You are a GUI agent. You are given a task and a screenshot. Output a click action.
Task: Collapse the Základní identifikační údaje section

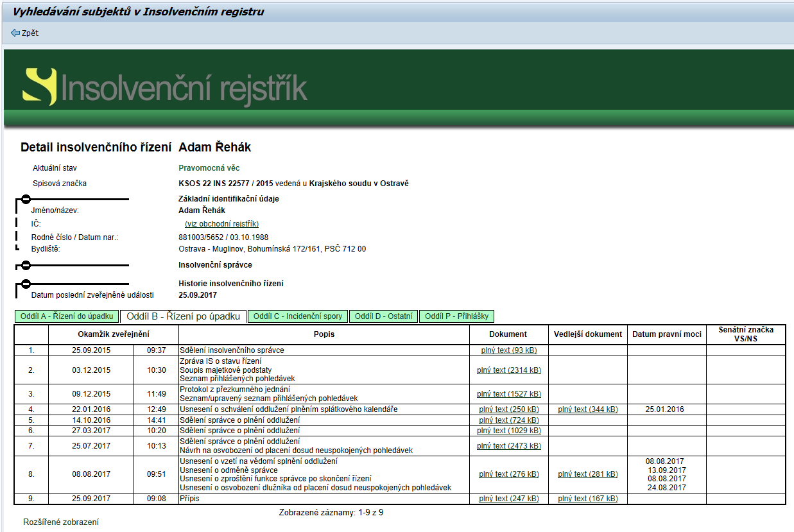point(25,199)
